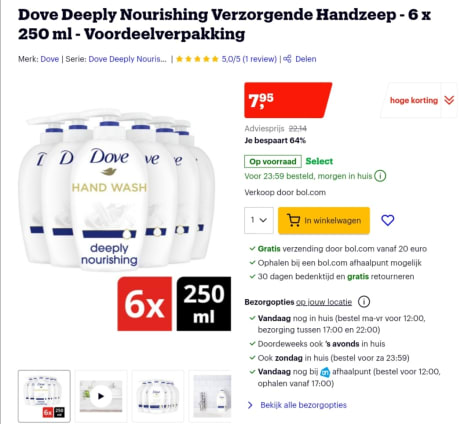
Task: Open the Dove brand link
Action: 50,59
